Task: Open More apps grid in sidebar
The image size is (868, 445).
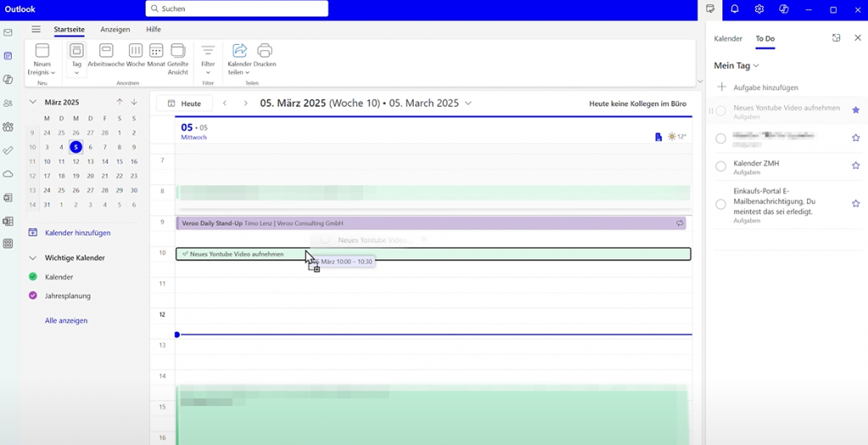Action: 8,243
